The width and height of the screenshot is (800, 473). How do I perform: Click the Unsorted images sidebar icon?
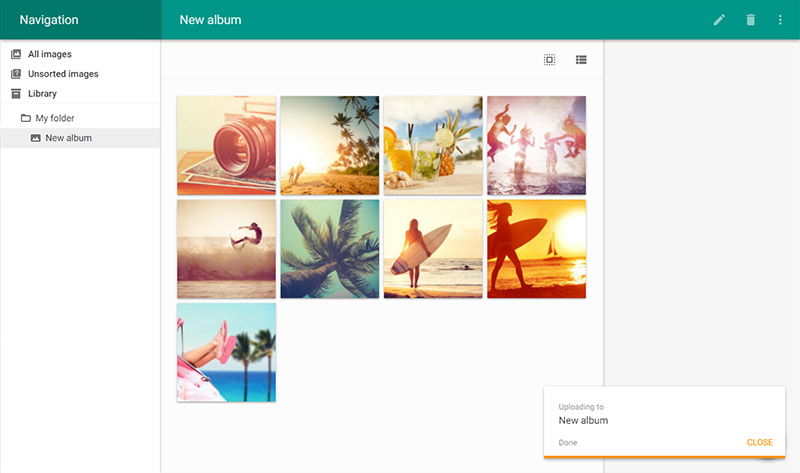coord(16,73)
